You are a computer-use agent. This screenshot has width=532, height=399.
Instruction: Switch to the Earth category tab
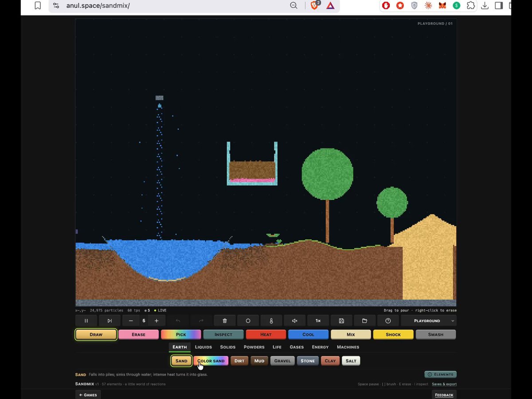180,347
